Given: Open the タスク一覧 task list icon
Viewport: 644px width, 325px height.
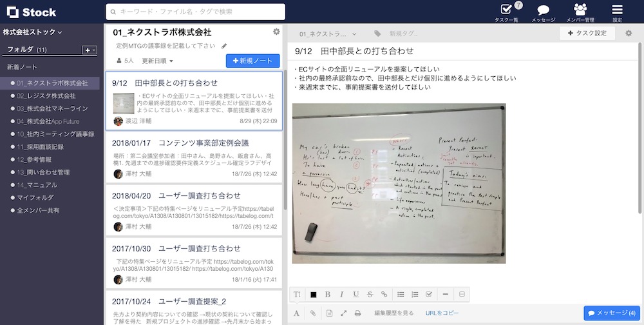Looking at the screenshot, I should 507,12.
